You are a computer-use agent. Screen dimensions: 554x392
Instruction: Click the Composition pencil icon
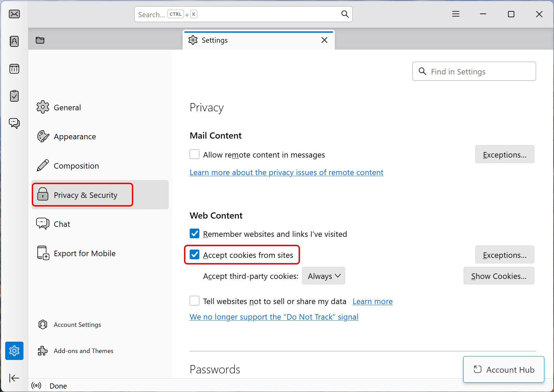pos(43,165)
